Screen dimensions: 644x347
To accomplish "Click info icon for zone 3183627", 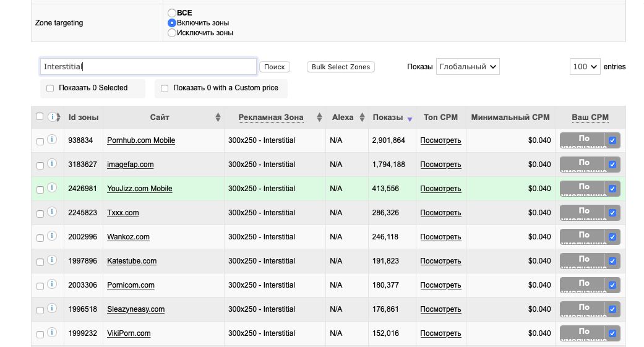I will 53,164.
